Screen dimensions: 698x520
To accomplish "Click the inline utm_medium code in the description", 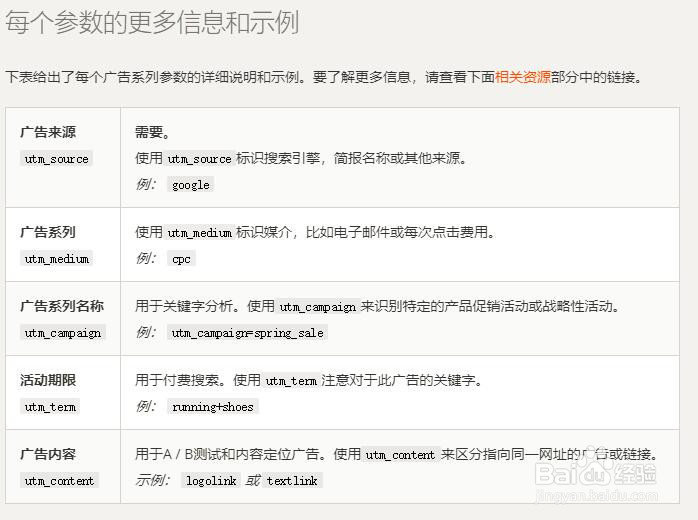I will pos(199,232).
